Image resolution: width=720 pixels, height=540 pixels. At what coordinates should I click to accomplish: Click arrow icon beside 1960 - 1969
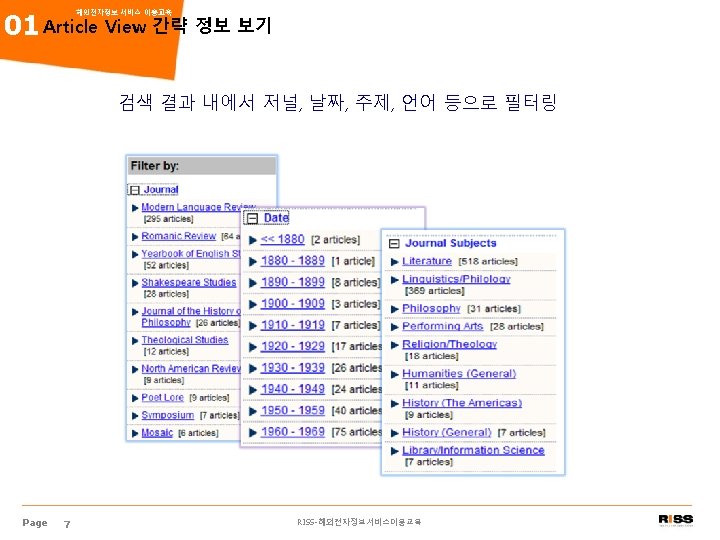tap(253, 433)
